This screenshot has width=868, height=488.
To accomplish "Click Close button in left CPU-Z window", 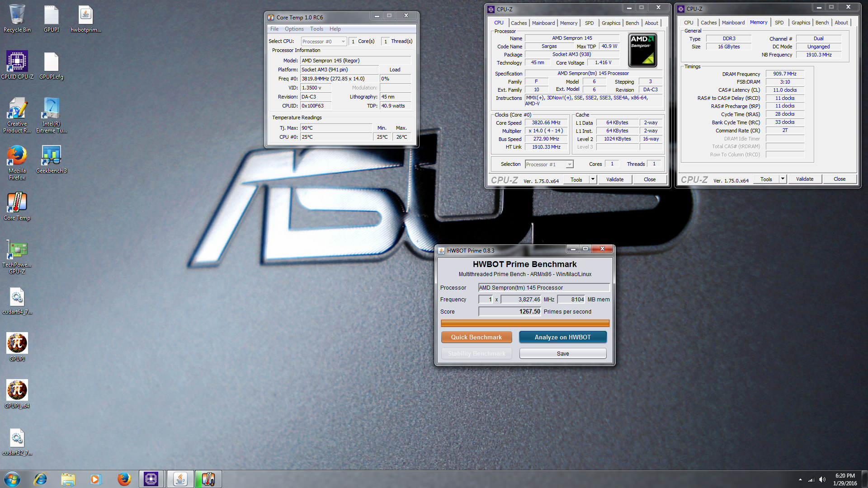I will (650, 179).
